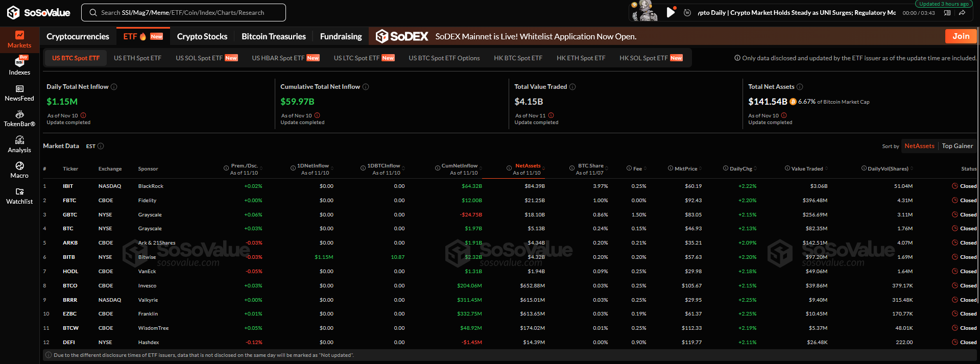The height and width of the screenshot is (364, 980).
Task: Click the info icon beside Daily Total Net Inflow
Action: pyautogui.click(x=114, y=87)
